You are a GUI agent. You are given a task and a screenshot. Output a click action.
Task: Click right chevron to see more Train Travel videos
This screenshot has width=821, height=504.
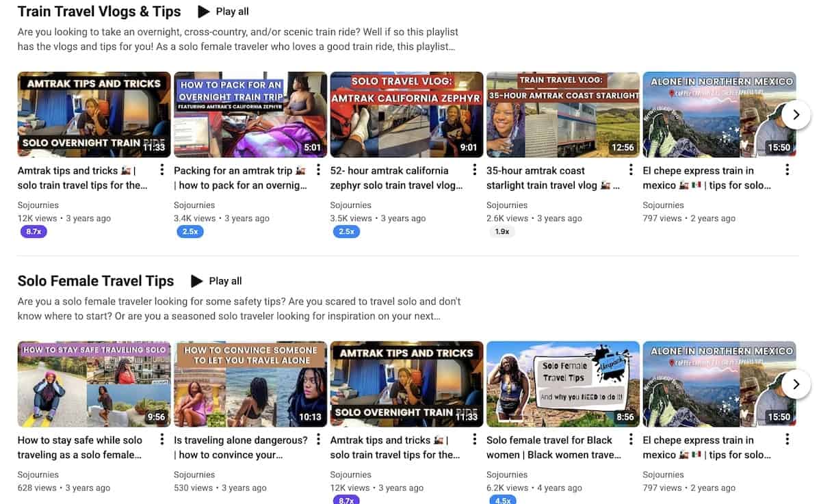tap(796, 115)
